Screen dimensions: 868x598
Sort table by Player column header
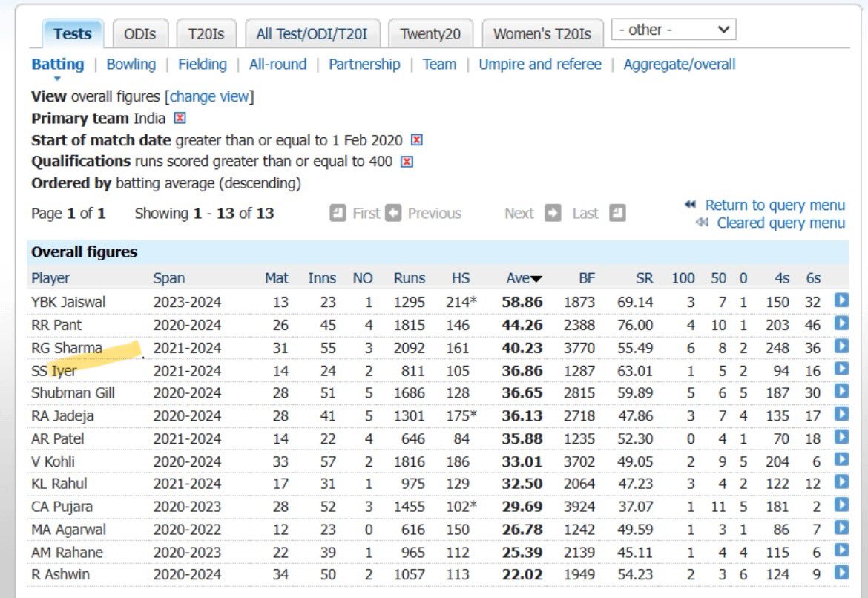click(50, 278)
